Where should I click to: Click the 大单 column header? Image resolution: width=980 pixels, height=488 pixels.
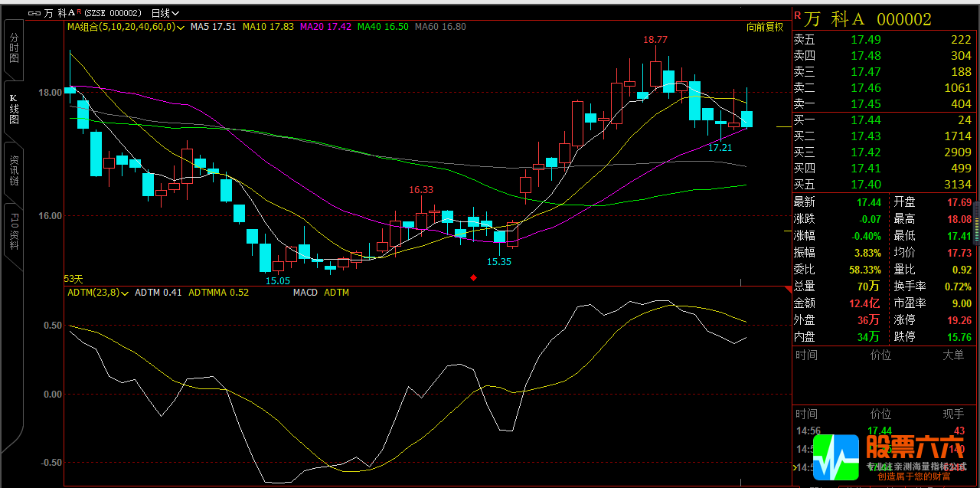pyautogui.click(x=953, y=355)
